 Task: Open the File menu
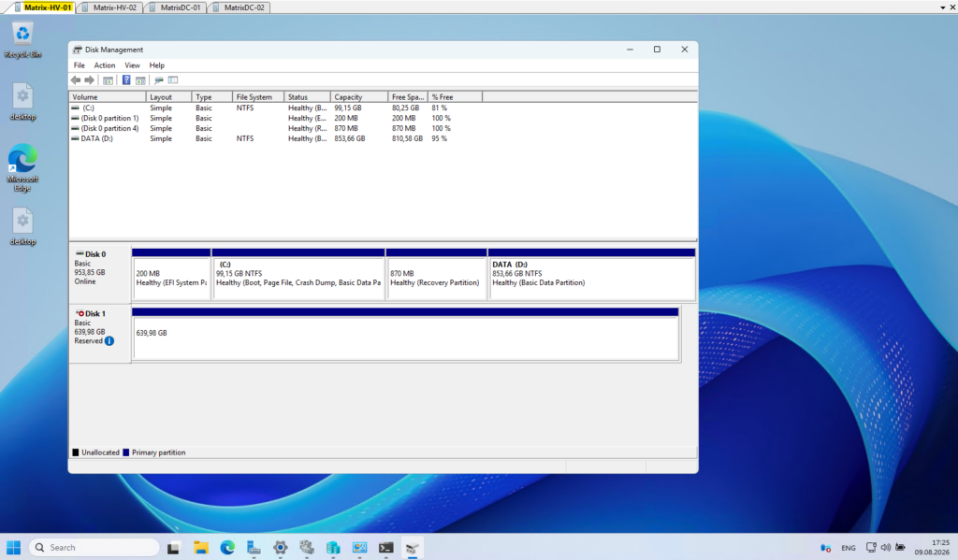80,65
